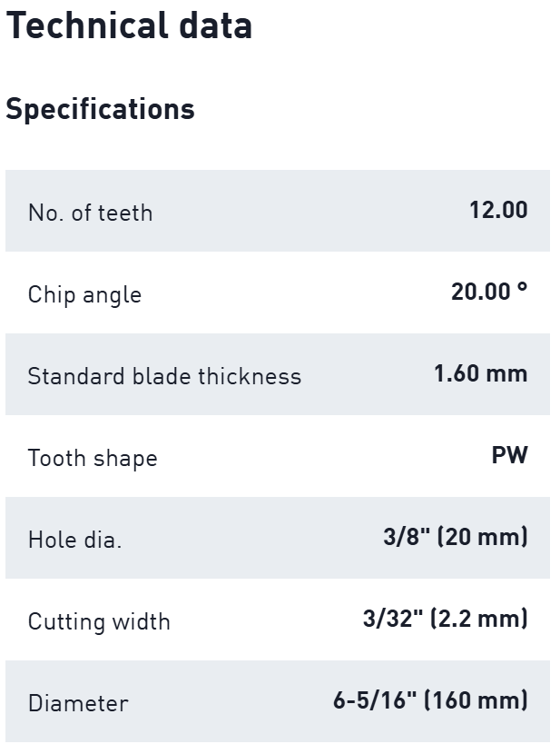Select the No. of teeth label

tap(90, 213)
